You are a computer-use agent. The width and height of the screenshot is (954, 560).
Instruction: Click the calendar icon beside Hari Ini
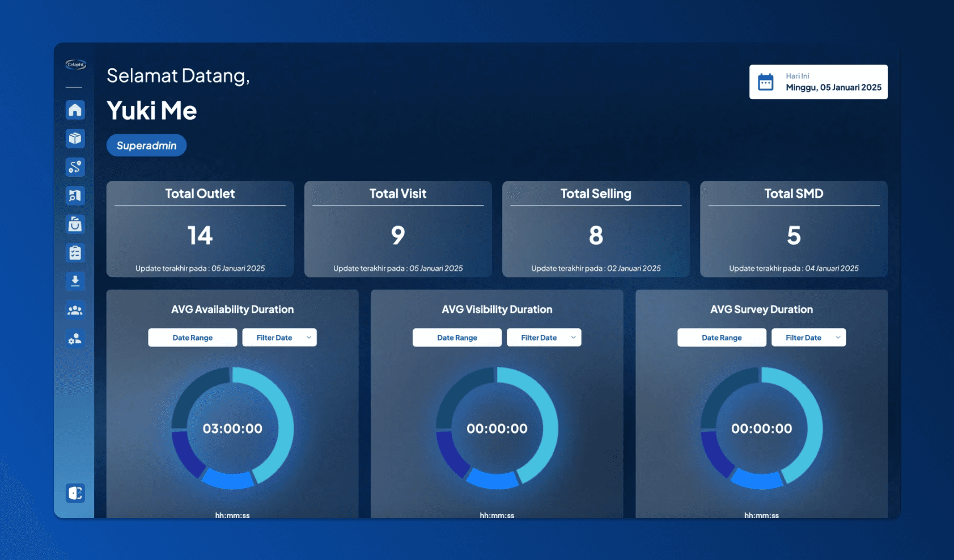765,82
